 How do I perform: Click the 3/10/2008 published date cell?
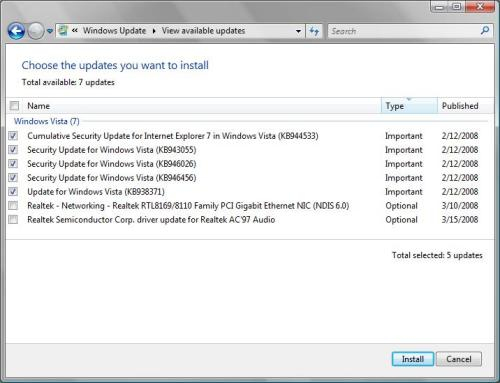click(x=460, y=206)
